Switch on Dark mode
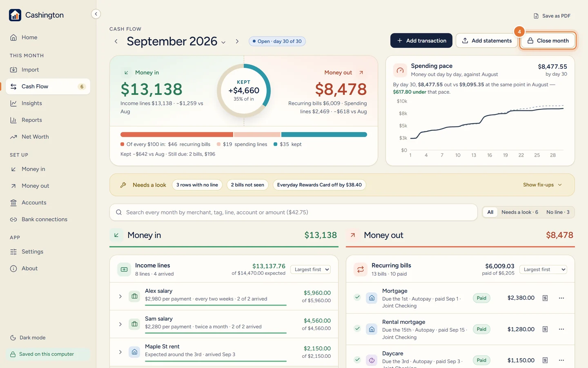This screenshot has height=368, width=588. coord(28,338)
